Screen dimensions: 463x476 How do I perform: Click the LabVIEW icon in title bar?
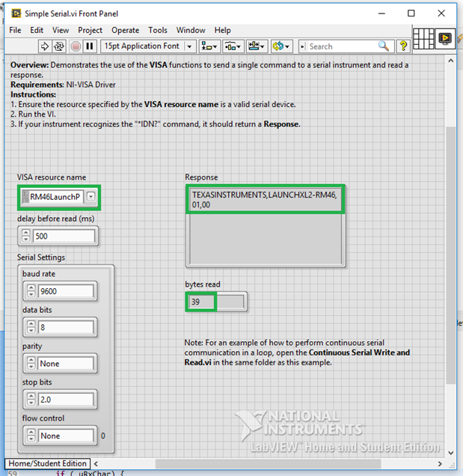(16, 13)
